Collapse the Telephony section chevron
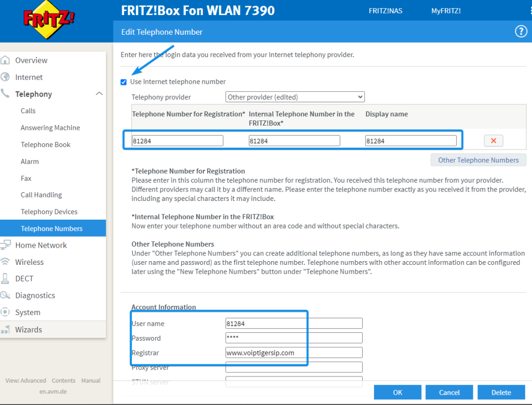Screen dimensions: 532x405 click(x=99, y=94)
